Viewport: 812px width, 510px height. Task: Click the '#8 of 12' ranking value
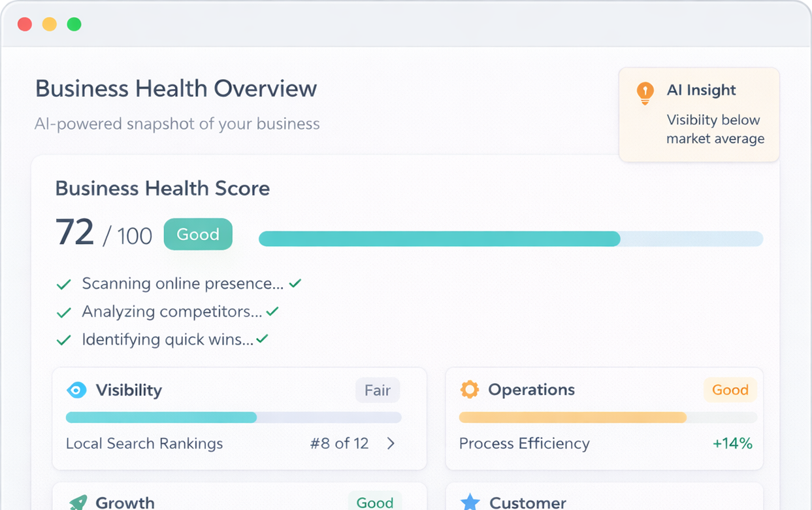coord(340,443)
